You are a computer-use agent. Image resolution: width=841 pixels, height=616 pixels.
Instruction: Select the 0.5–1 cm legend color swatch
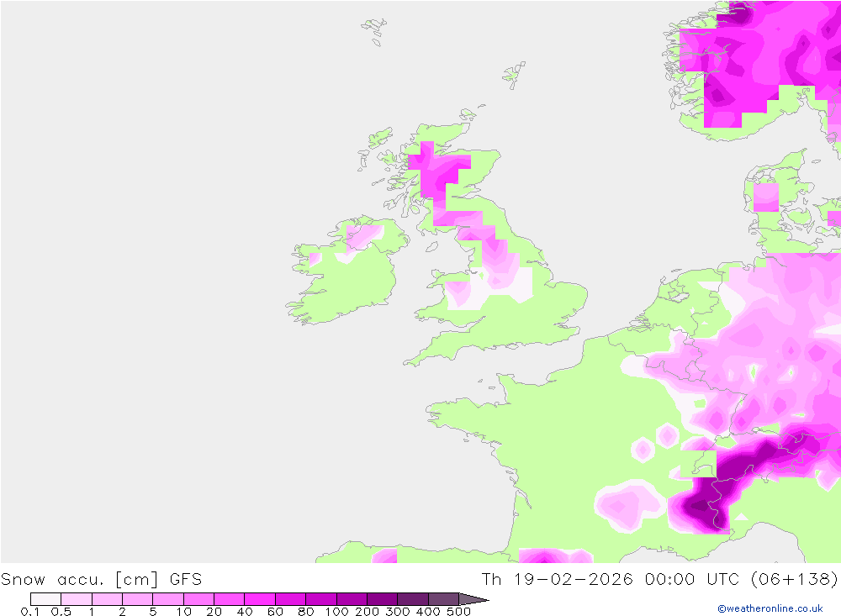pos(77,599)
